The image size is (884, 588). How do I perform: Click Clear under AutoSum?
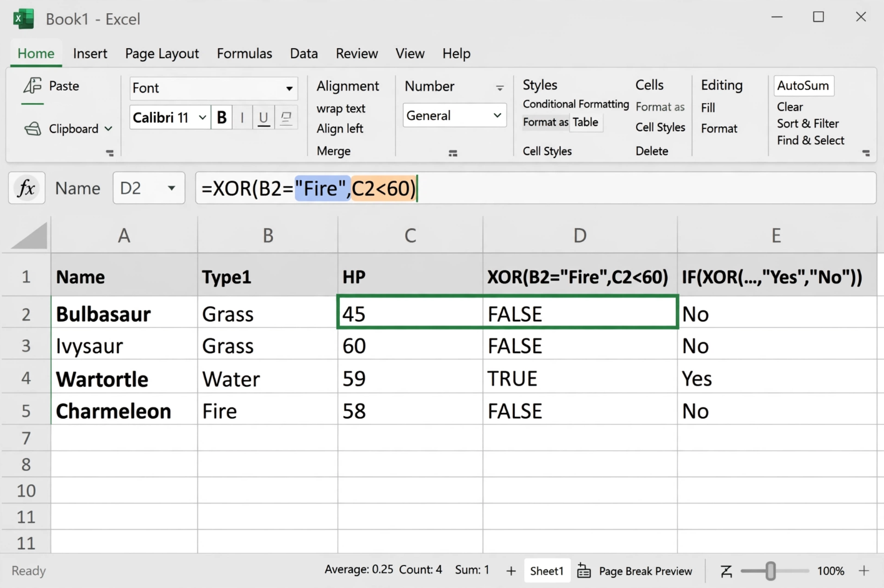[790, 107]
